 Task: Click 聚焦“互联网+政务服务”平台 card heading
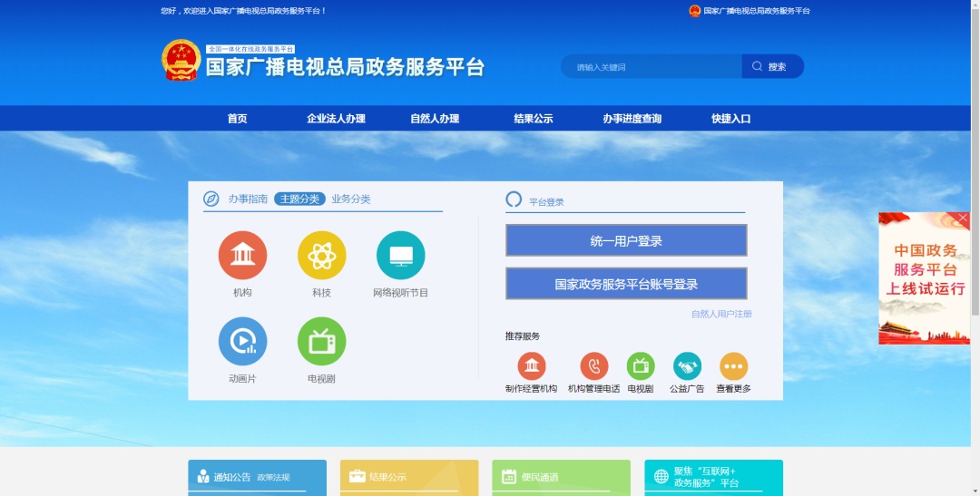click(706, 477)
